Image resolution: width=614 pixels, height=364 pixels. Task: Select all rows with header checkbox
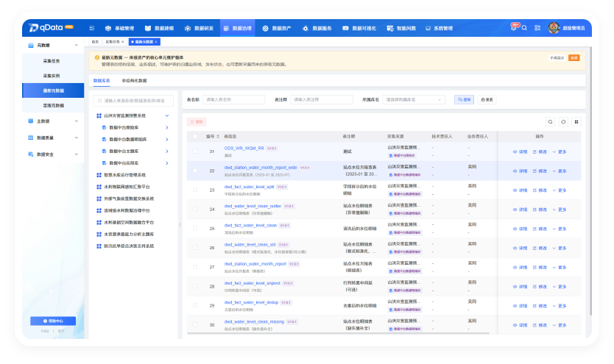[195, 137]
